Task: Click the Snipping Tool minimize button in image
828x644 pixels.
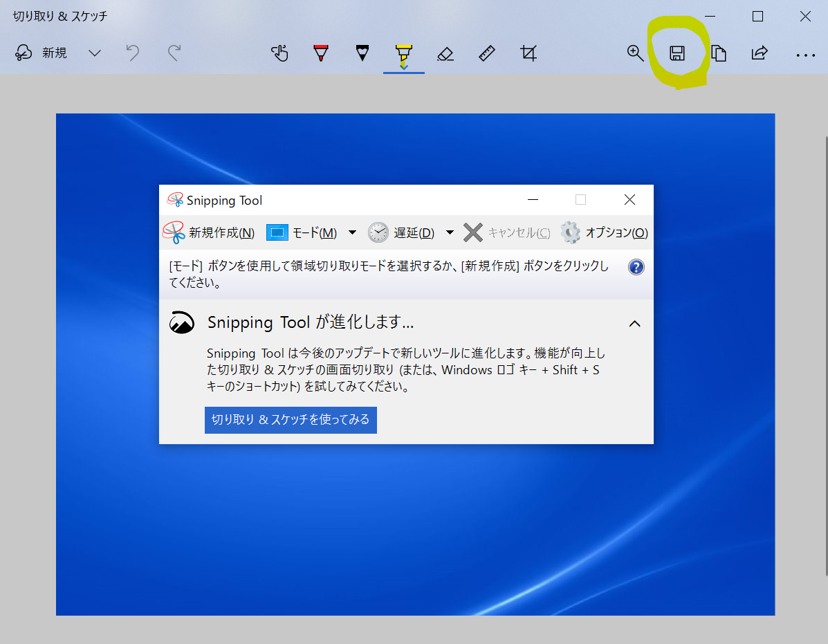Action: pyautogui.click(x=533, y=199)
